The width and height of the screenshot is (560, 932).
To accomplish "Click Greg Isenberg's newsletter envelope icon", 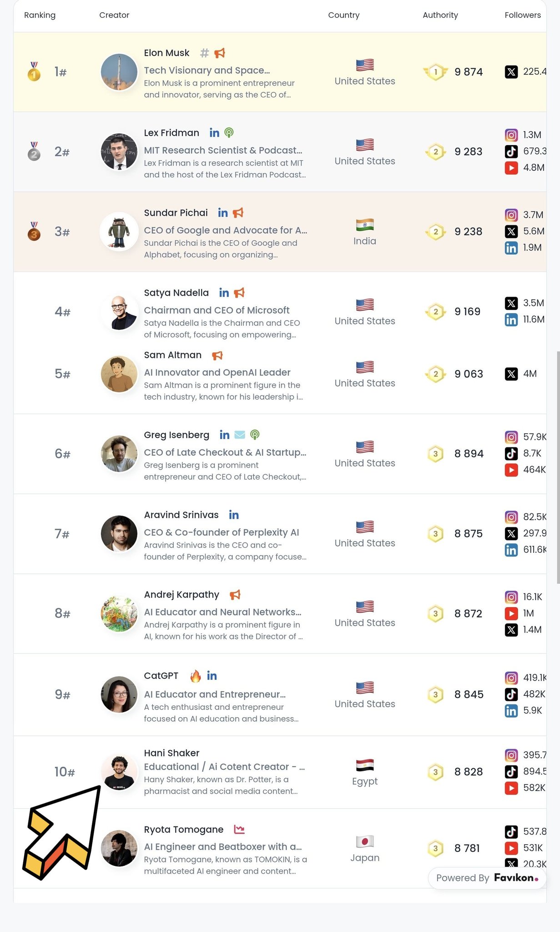I will tap(240, 435).
